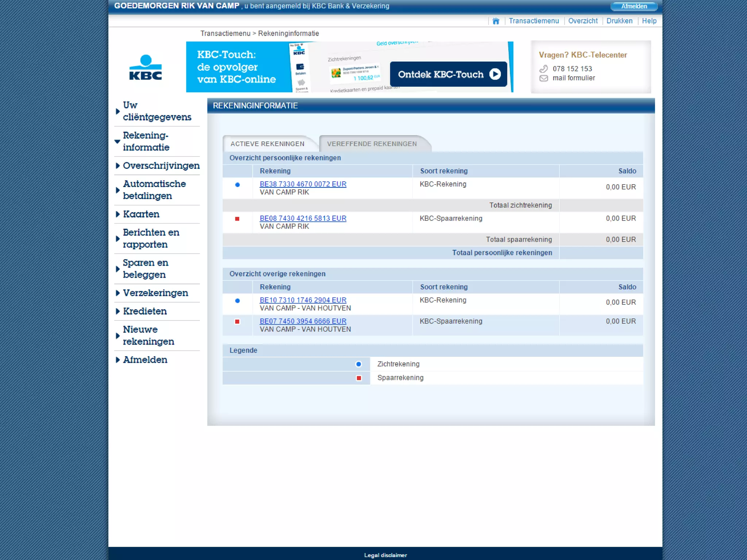Click Overzicht overige rekeningen heading

click(x=277, y=274)
